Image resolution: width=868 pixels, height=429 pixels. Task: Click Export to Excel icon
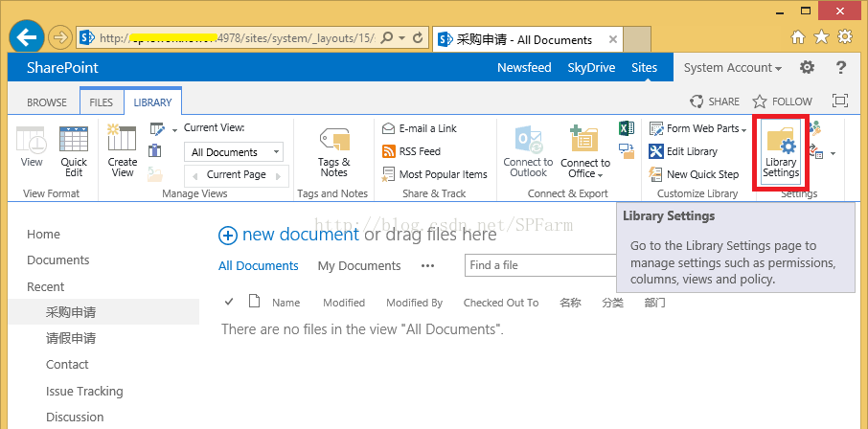coord(626,128)
